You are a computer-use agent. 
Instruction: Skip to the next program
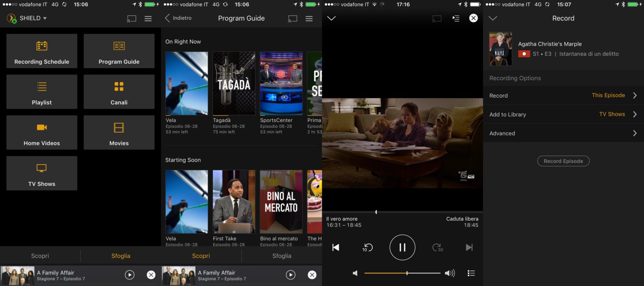[469, 248]
